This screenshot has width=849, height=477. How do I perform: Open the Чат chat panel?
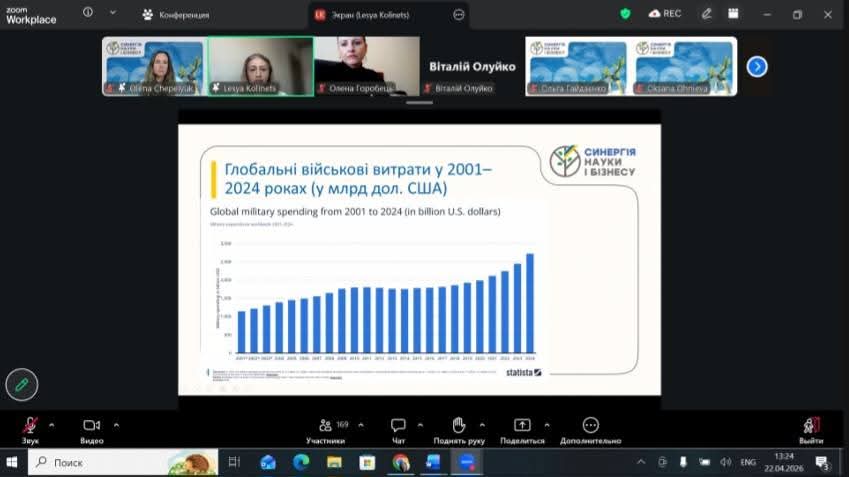coord(398,426)
